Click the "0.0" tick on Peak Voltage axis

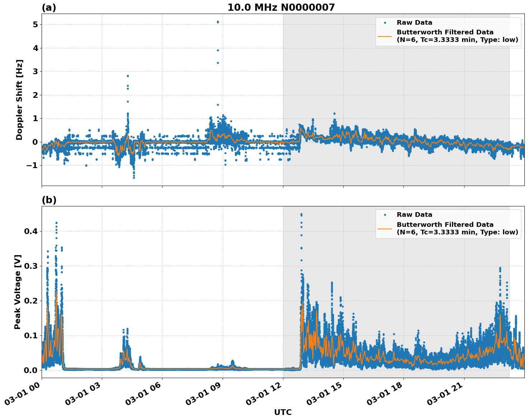coord(31,370)
